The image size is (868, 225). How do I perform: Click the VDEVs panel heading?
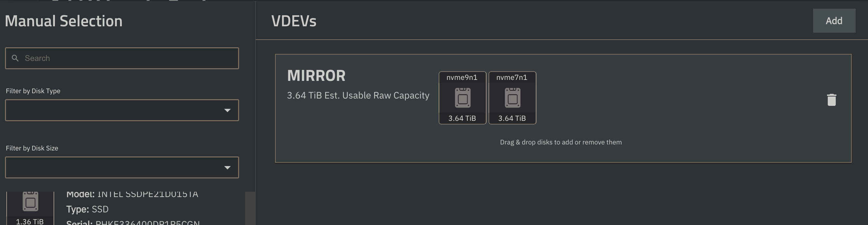click(293, 21)
